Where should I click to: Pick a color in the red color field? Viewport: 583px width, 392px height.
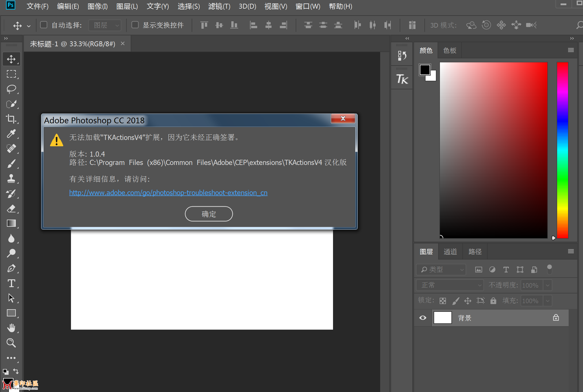click(494, 150)
